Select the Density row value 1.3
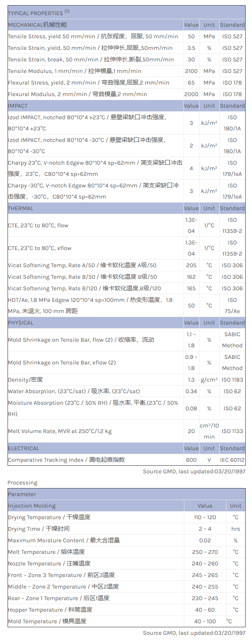This screenshot has height=644, width=252. [x=191, y=380]
